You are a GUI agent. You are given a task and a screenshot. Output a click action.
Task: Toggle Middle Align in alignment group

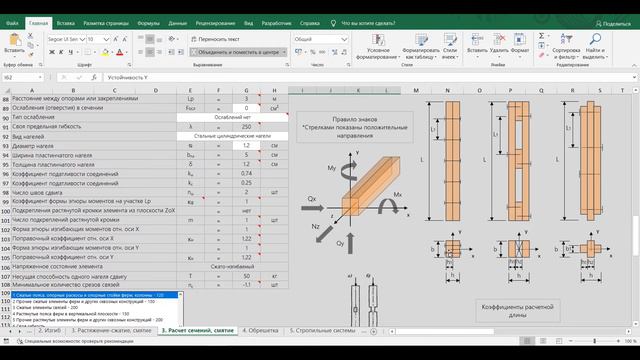click(150, 39)
